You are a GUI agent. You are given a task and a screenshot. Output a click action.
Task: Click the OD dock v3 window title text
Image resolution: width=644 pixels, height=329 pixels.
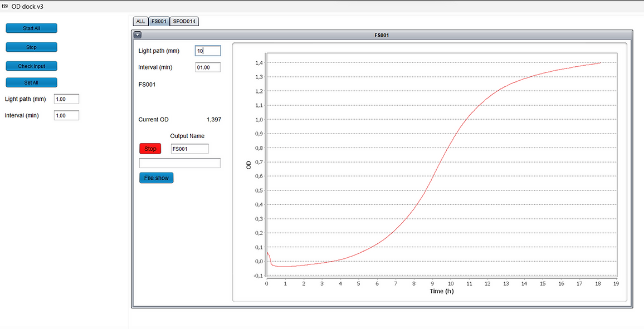27,7
